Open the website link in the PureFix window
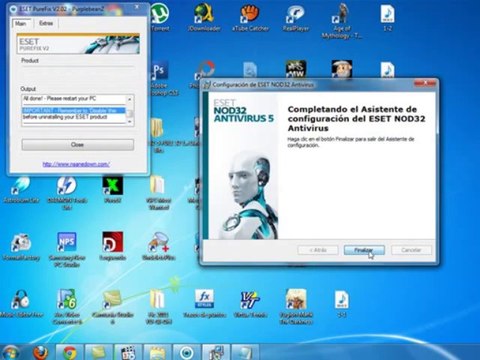The height and width of the screenshot is (360, 480). [76, 164]
